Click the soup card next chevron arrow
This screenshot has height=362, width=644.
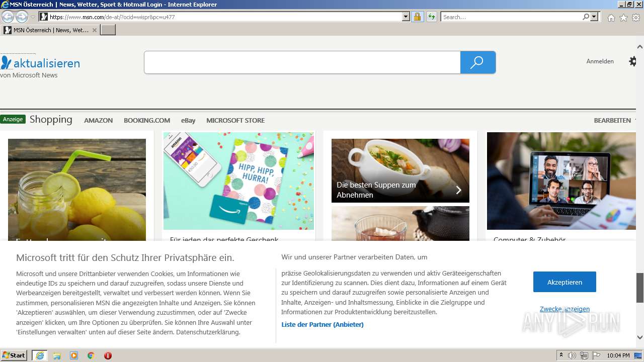coord(458,190)
